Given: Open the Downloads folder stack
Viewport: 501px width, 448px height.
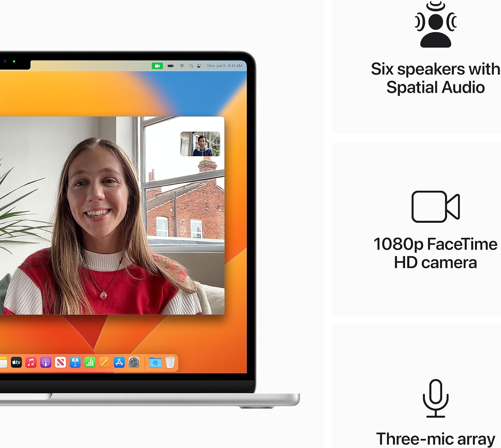Looking at the screenshot, I should click(x=155, y=363).
